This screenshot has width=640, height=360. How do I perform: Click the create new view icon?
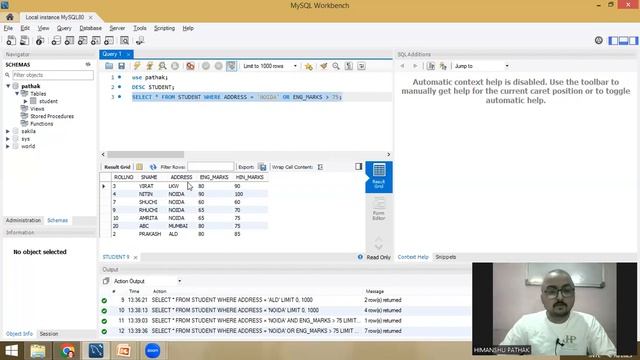tap(82, 40)
